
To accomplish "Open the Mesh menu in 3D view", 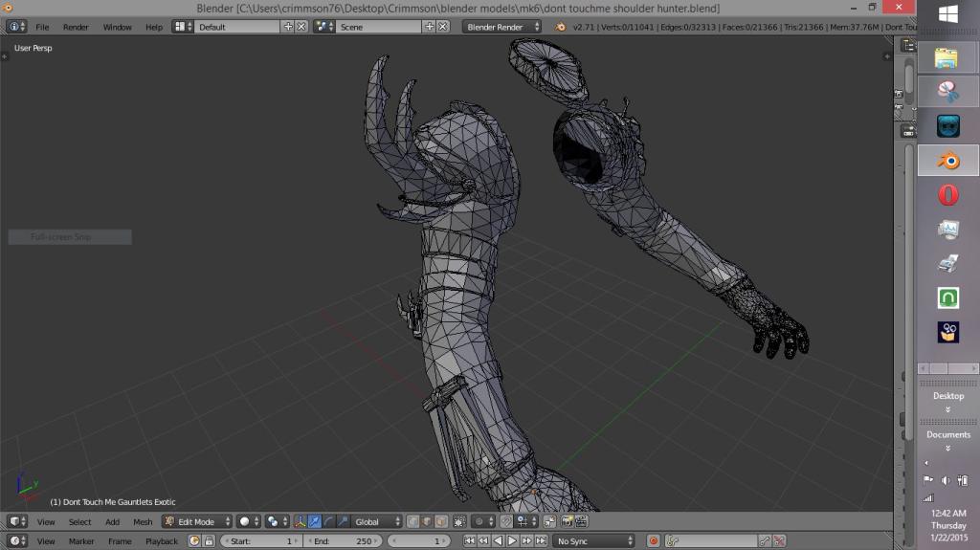I will click(143, 521).
